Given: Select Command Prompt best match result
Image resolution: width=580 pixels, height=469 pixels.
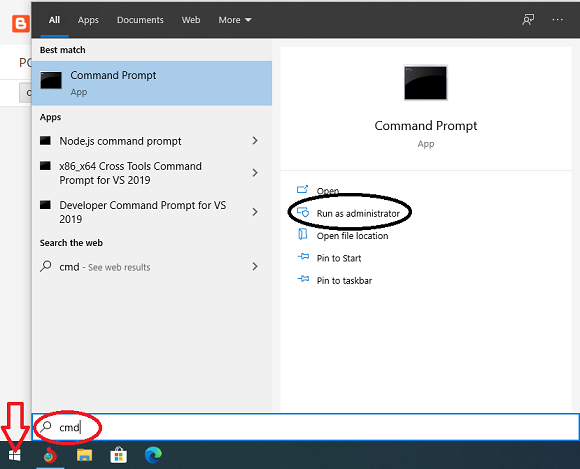Looking at the screenshot, I should [152, 83].
